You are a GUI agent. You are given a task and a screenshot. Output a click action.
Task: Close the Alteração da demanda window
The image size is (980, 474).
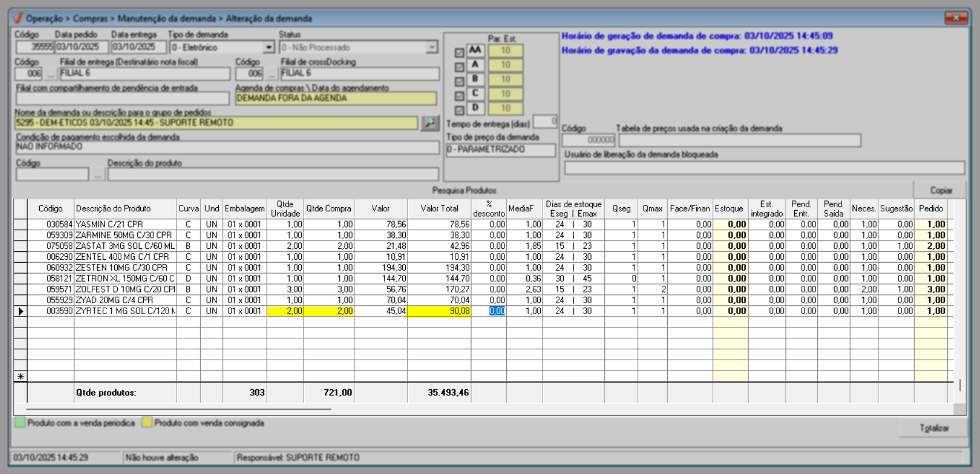(x=956, y=18)
